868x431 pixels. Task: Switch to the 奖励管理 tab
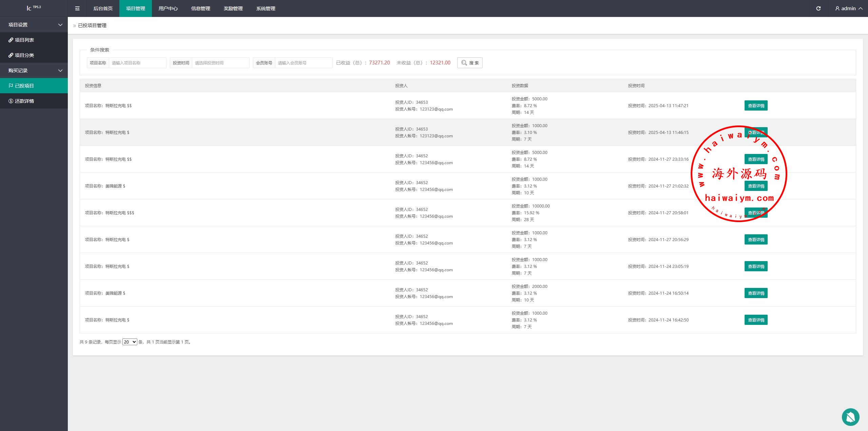point(233,8)
